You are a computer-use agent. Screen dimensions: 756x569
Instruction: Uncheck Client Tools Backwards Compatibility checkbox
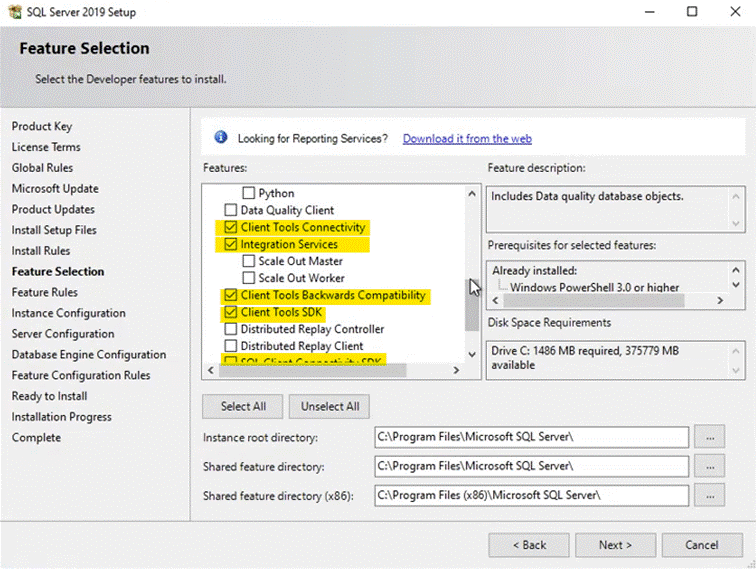[230, 295]
